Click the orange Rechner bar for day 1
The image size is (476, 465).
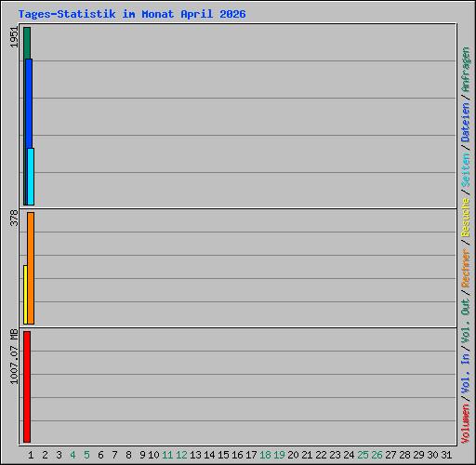[x=31, y=268]
